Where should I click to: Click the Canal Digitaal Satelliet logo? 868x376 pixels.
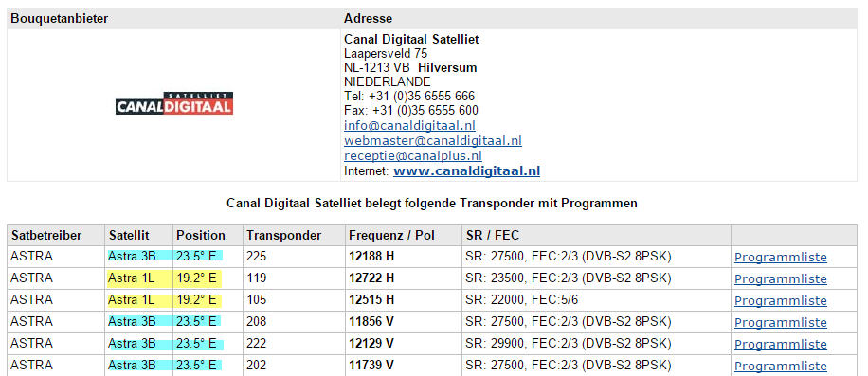point(173,103)
